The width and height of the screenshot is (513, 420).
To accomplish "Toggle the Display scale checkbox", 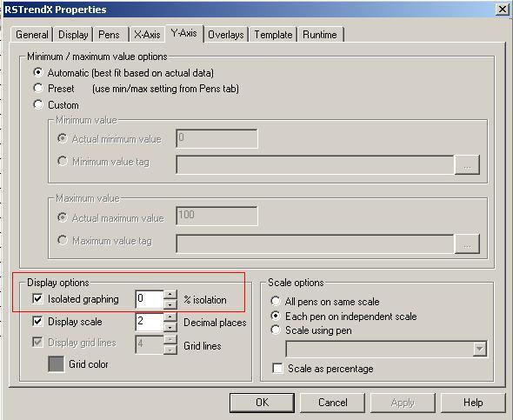I will click(x=37, y=321).
